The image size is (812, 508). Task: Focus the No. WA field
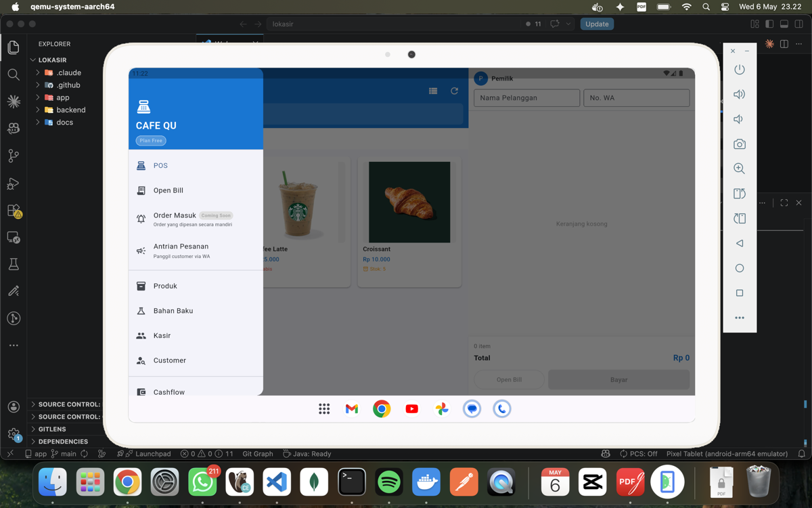tap(637, 98)
